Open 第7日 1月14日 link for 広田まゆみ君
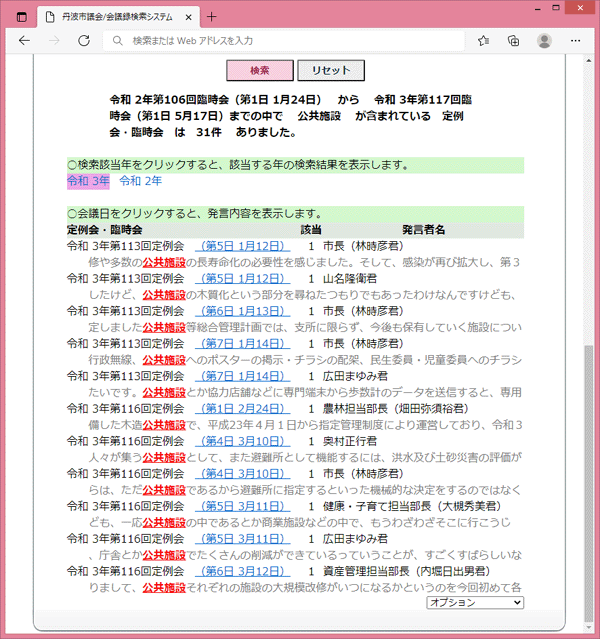The image size is (600, 639). pos(243,376)
